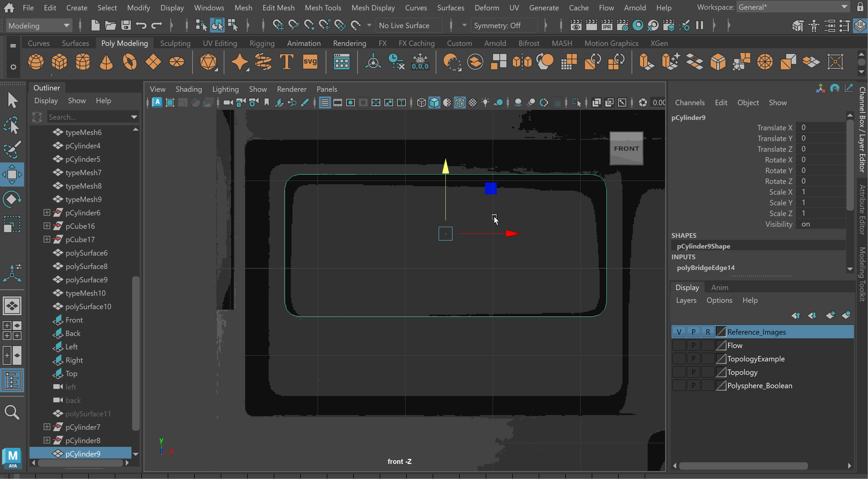Click the Polysphere_Boolean layer color swatch
The image size is (868, 479).
pos(720,386)
